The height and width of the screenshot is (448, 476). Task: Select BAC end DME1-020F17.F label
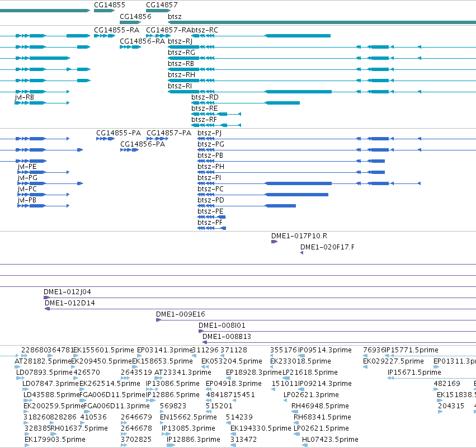[327, 247]
